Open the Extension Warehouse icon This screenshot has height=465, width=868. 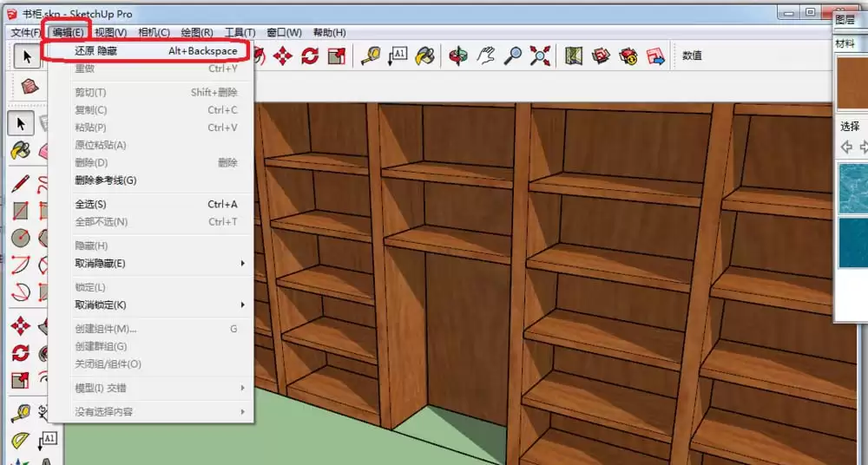point(628,56)
